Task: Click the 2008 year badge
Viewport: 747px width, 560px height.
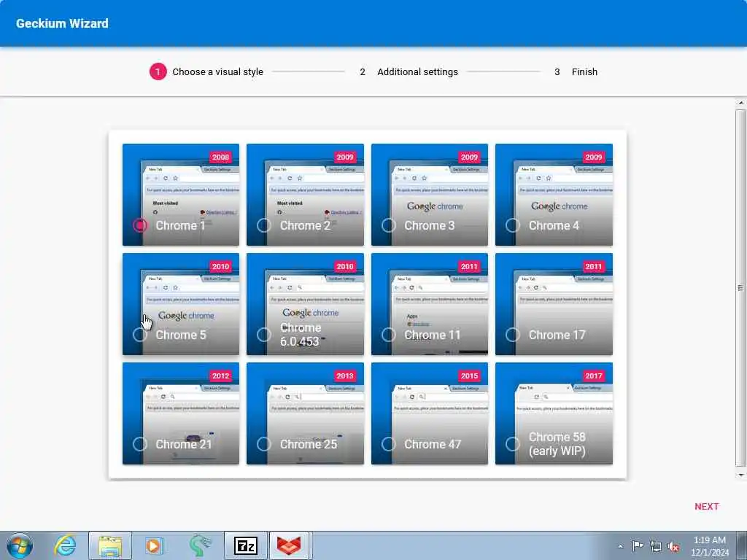Action: tap(220, 157)
